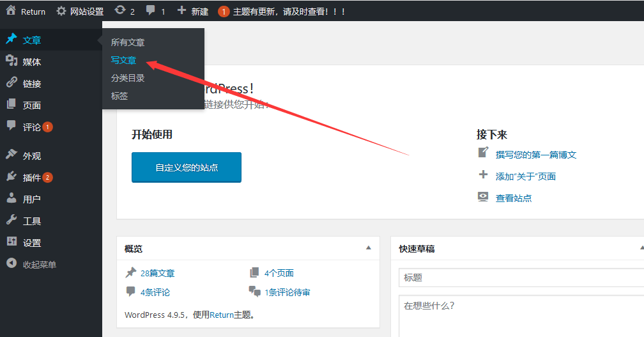Screen dimensions: 644x337
Task: Open the 新建 new content dropdown
Action: [193, 12]
